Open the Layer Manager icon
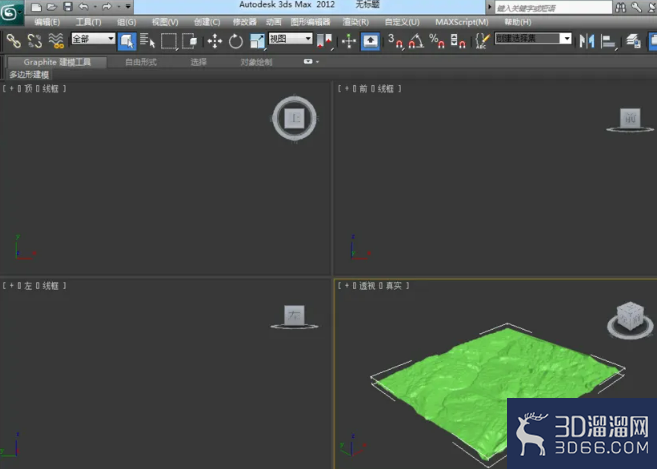Viewport: 657px width, 469px height. point(633,41)
